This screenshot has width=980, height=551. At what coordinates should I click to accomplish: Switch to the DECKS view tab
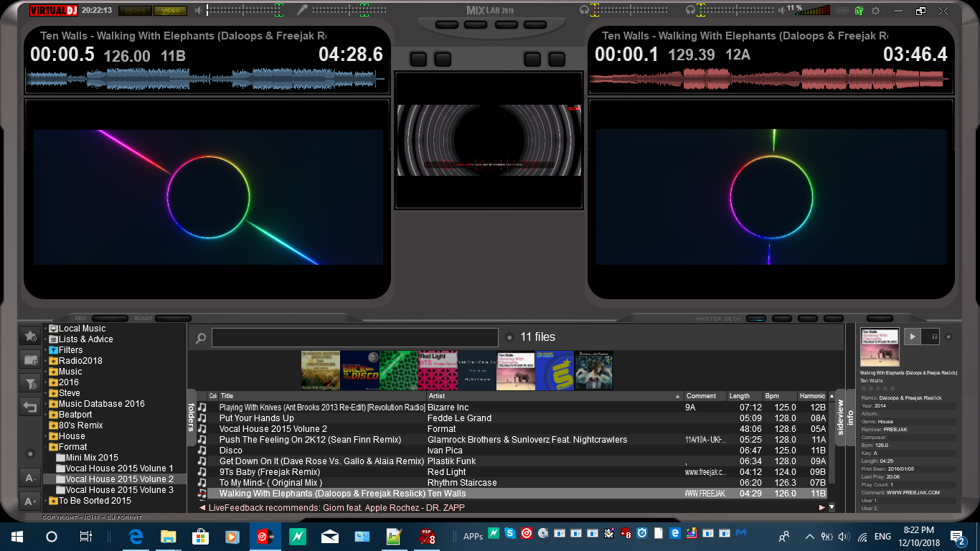[x=134, y=11]
